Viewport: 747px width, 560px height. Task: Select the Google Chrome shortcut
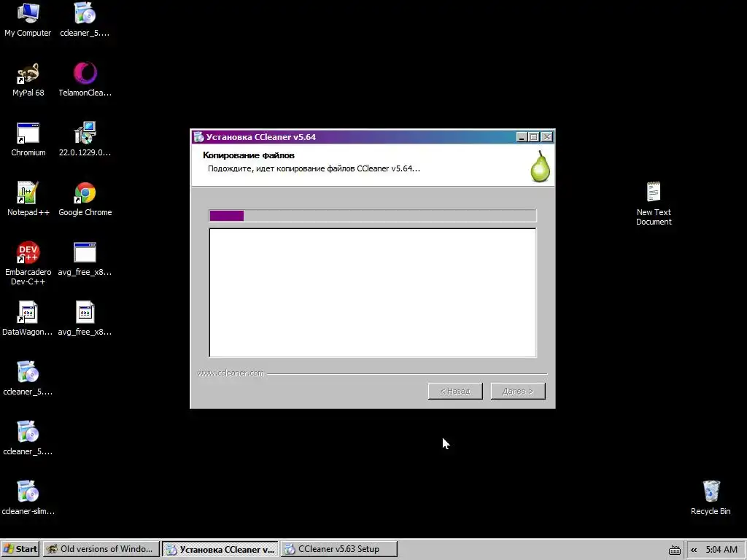point(85,199)
